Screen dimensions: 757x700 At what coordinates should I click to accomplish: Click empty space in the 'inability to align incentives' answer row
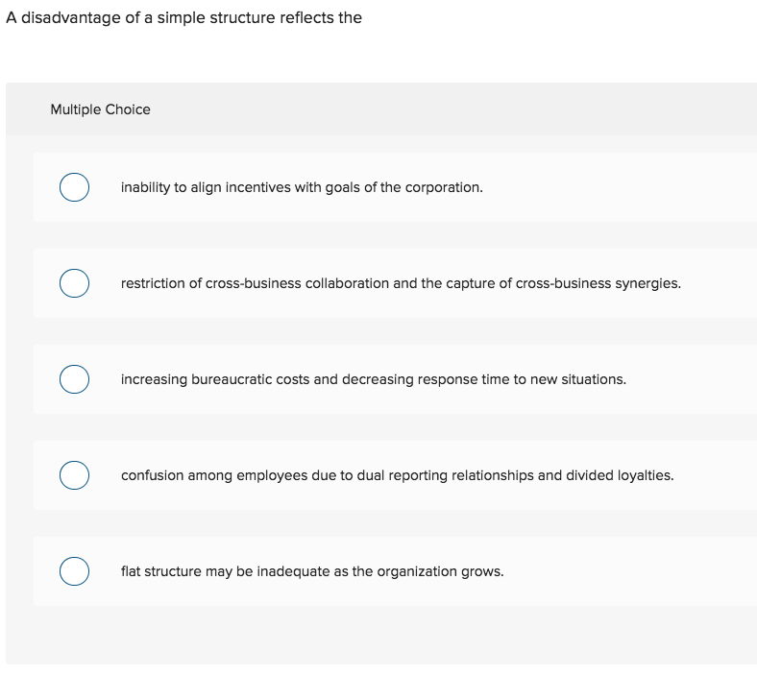624,187
